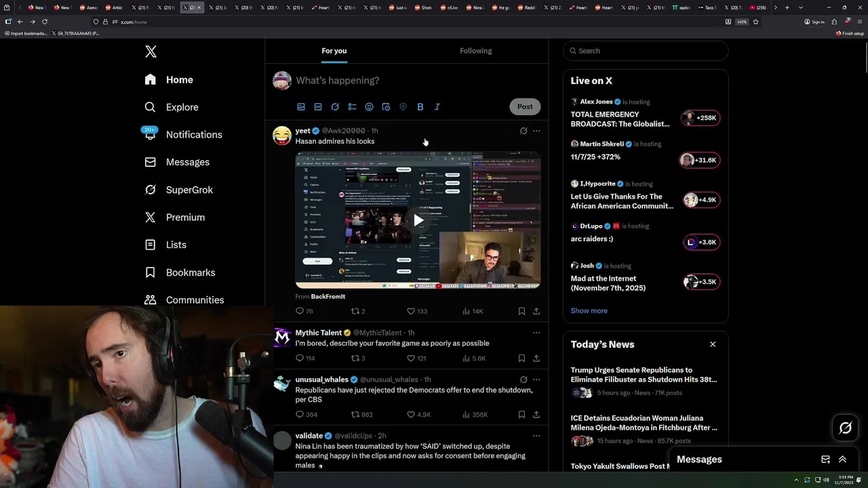Screen dimensions: 868x488
Task: Bookmark Mythic Talent's post
Action: coord(521,358)
